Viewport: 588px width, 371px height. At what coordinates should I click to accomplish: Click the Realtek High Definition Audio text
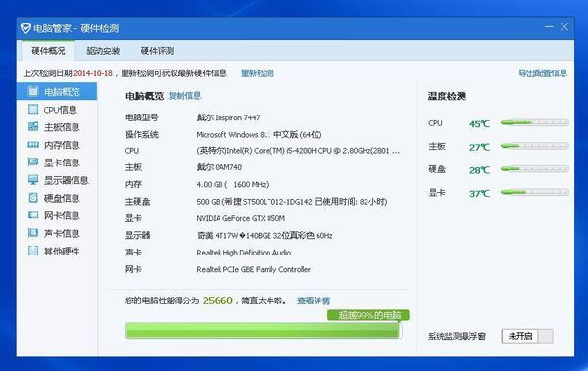(243, 253)
